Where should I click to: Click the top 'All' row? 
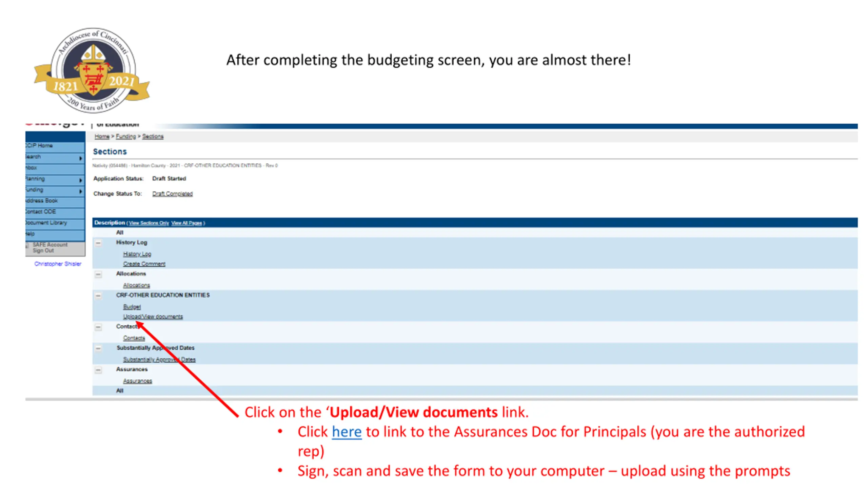tap(475, 232)
